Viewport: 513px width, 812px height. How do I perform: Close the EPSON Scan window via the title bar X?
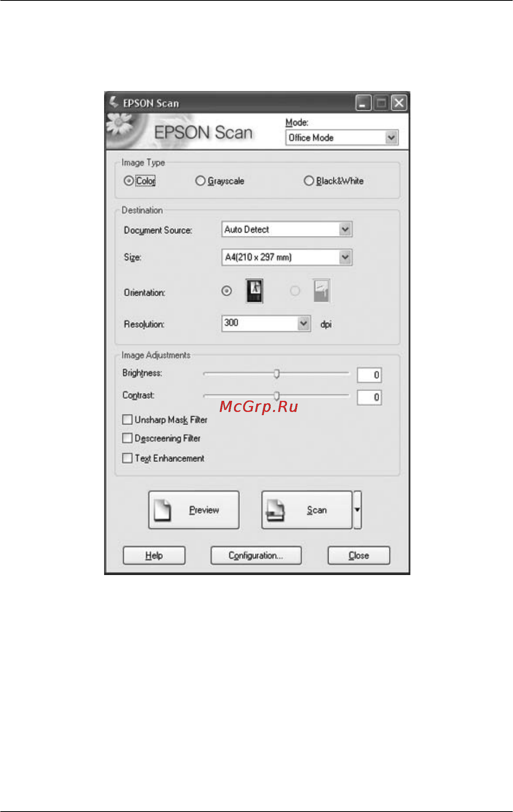pyautogui.click(x=399, y=103)
